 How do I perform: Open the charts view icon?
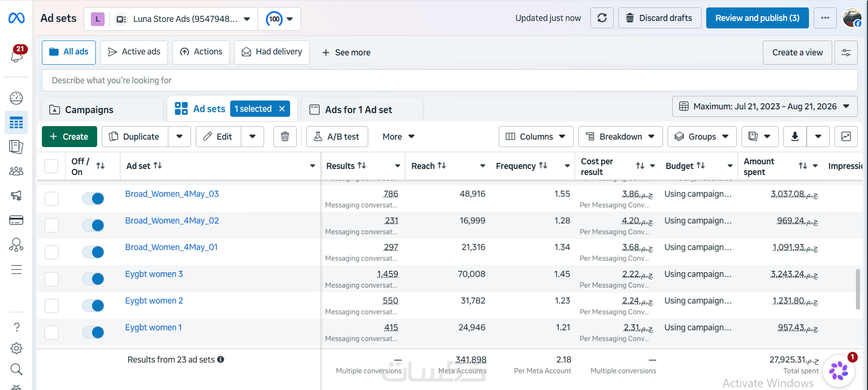click(x=846, y=136)
